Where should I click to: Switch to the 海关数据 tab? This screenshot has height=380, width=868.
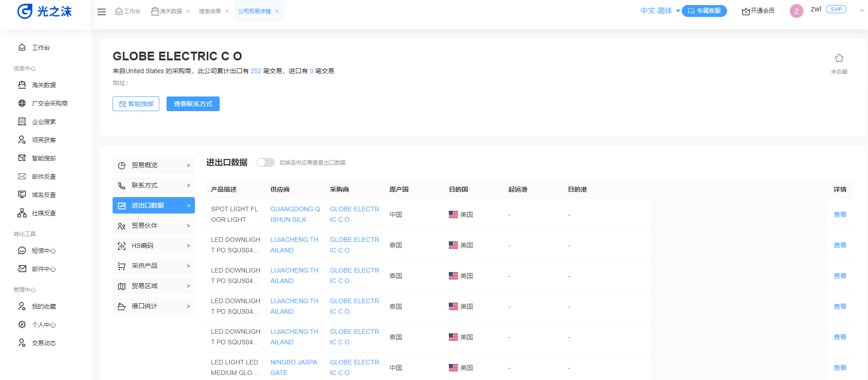point(167,11)
